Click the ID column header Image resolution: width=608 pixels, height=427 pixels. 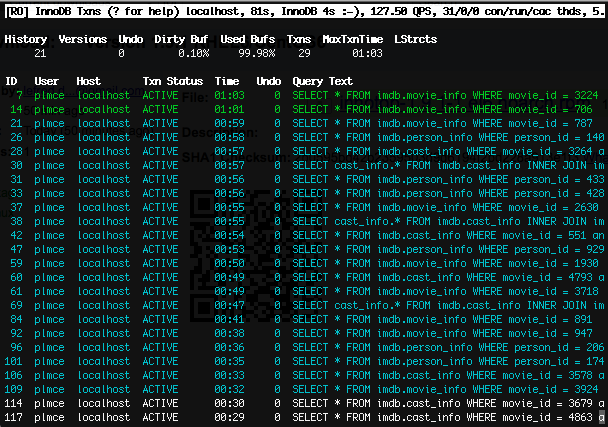pyautogui.click(x=12, y=81)
